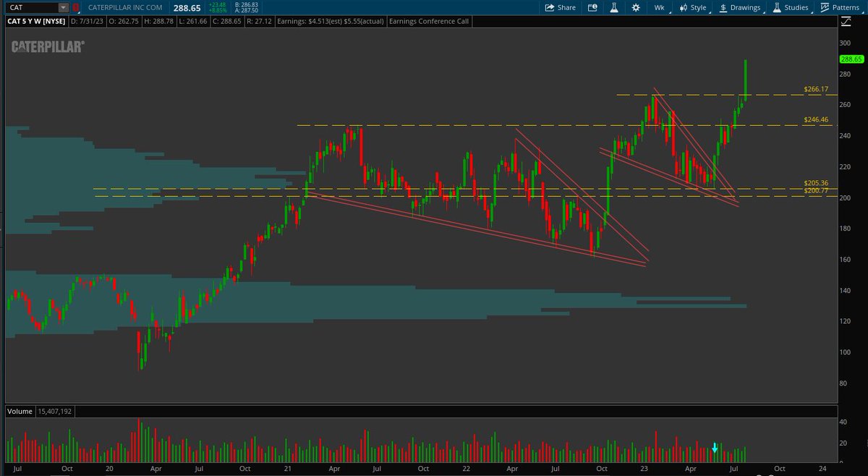Click the Share arrow icon

click(x=549, y=7)
